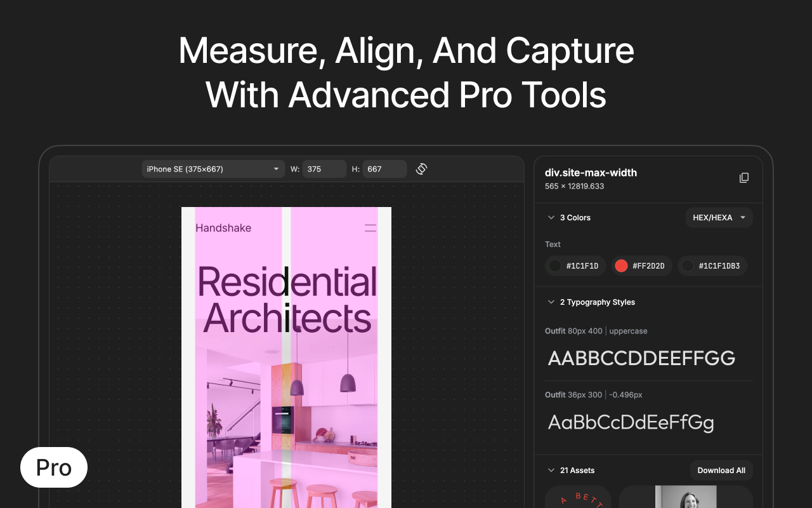Open the circular red text asset thumbnail
The width and height of the screenshot is (812, 508).
click(578, 498)
